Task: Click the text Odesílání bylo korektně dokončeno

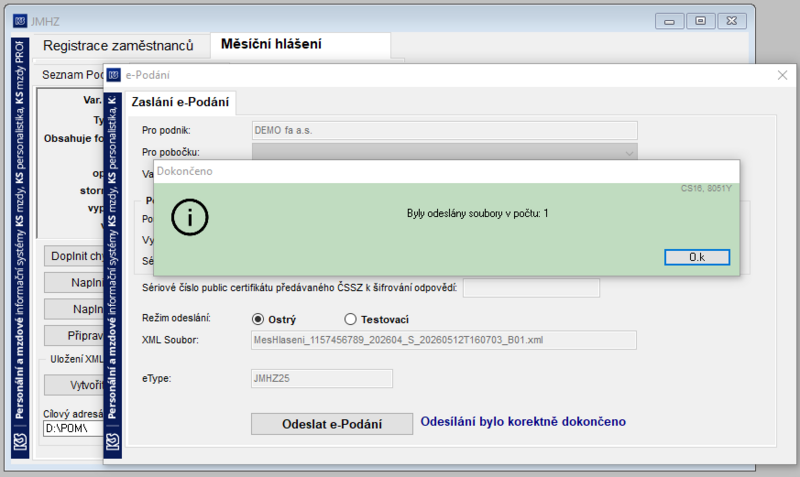Action: click(x=523, y=421)
